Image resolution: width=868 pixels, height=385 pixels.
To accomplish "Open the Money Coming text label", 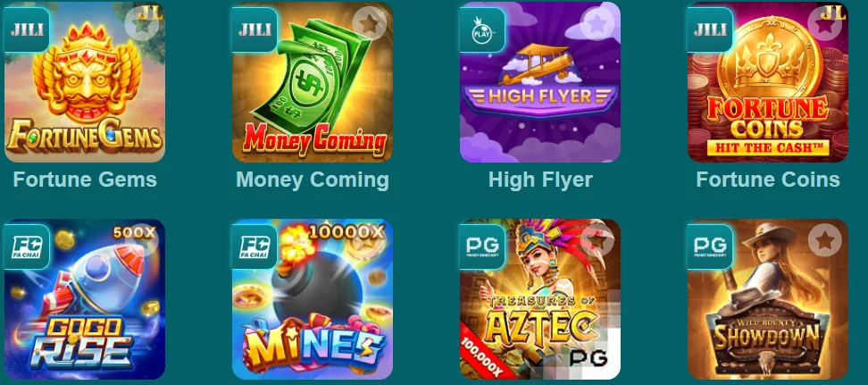I will (313, 180).
